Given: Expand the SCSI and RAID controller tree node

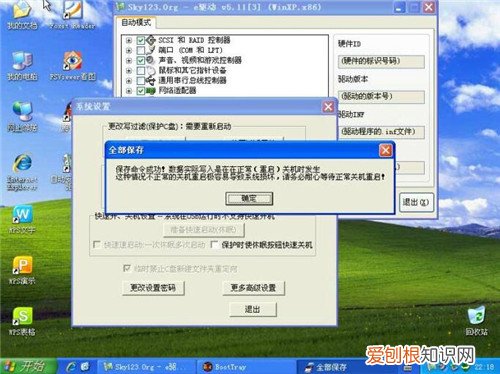Looking at the screenshot, I should pyautogui.click(x=129, y=41).
